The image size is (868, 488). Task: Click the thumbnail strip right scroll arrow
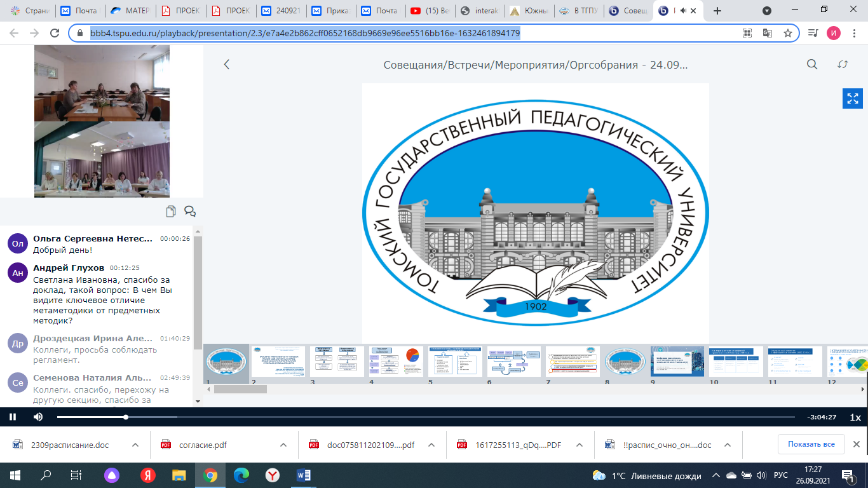(x=862, y=389)
